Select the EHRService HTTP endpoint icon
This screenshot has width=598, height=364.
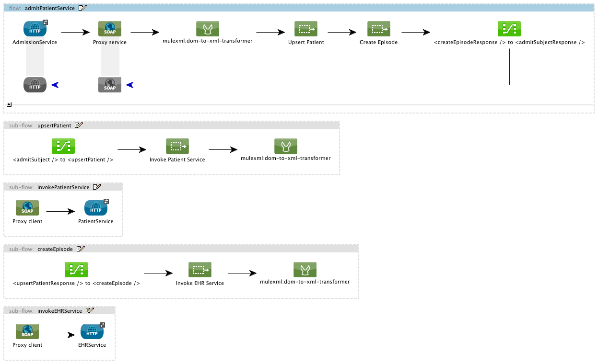92,331
